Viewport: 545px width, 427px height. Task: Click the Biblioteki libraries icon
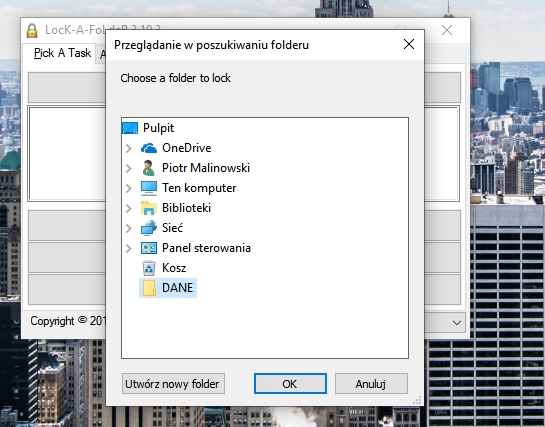click(149, 208)
